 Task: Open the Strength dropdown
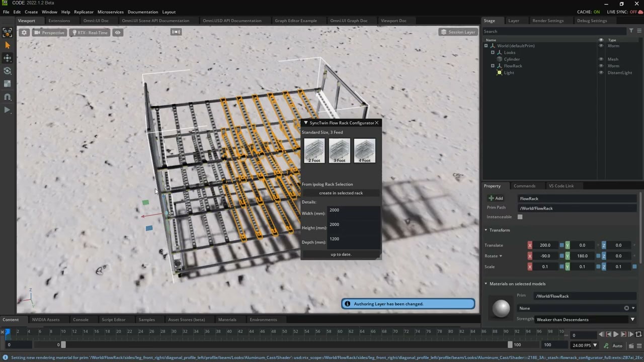586,320
